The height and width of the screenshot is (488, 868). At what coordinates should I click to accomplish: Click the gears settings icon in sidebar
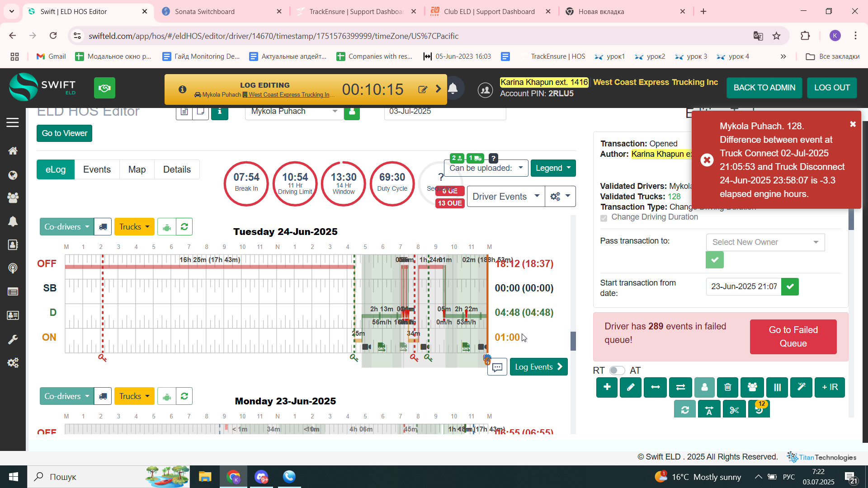(13, 363)
